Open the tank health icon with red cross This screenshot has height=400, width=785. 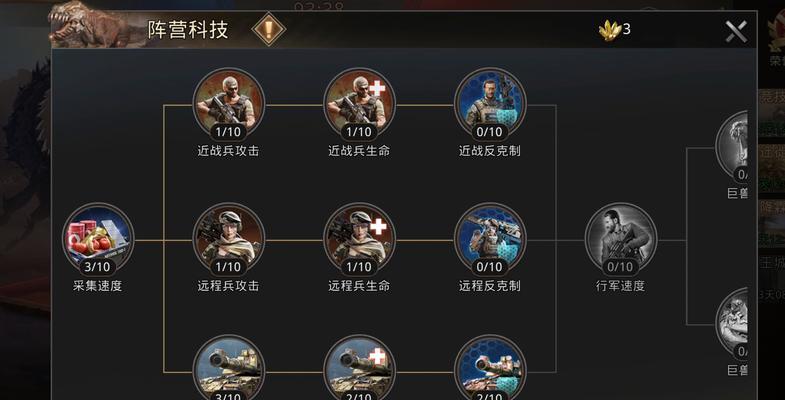[359, 368]
